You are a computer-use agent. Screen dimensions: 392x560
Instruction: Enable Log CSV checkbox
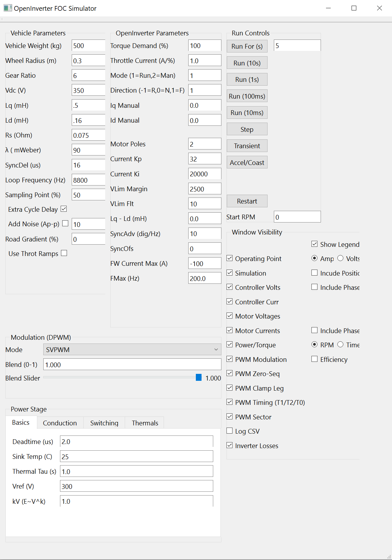click(230, 431)
